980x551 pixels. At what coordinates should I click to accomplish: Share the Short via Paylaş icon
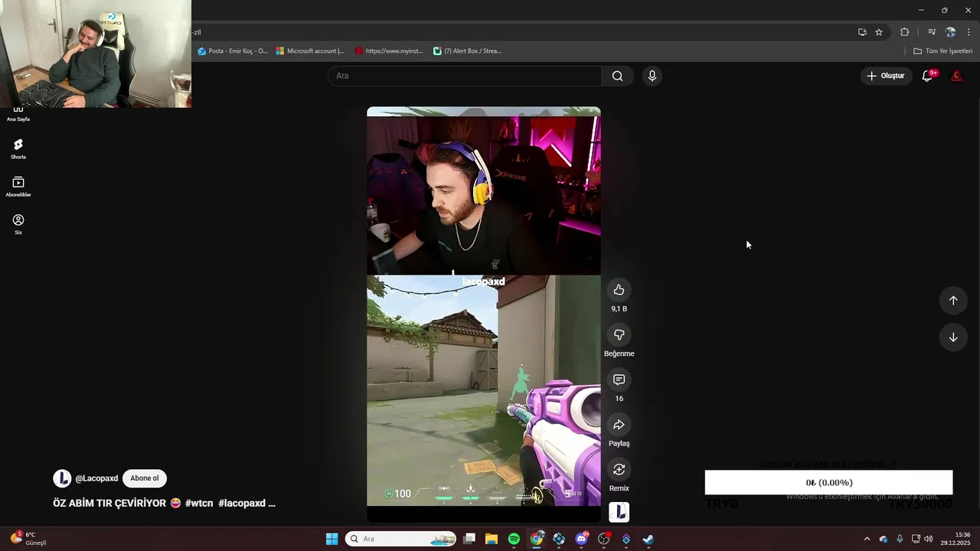click(x=619, y=425)
